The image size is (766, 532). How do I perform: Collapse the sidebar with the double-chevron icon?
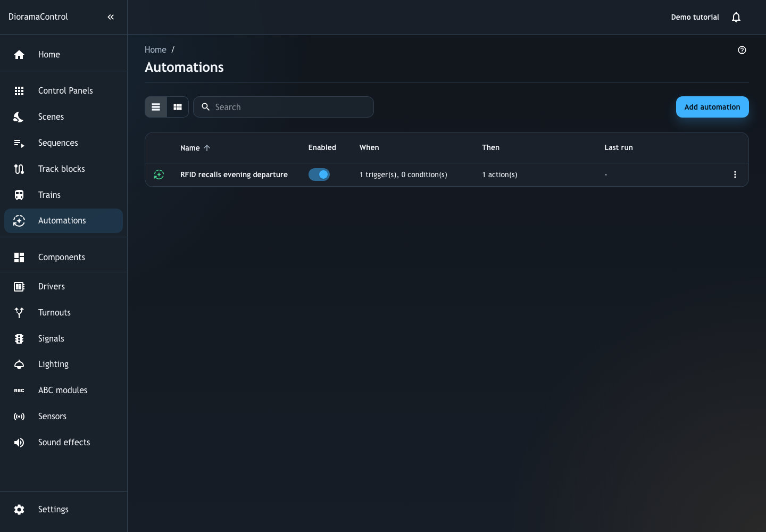111,17
